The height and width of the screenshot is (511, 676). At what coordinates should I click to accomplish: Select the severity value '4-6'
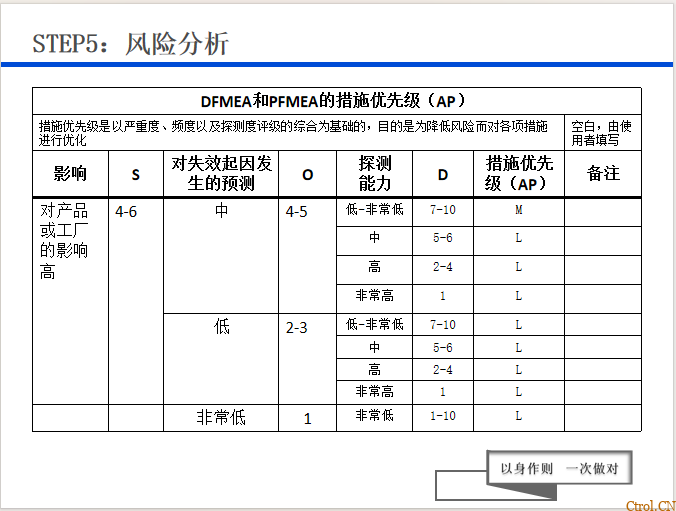(x=126, y=212)
